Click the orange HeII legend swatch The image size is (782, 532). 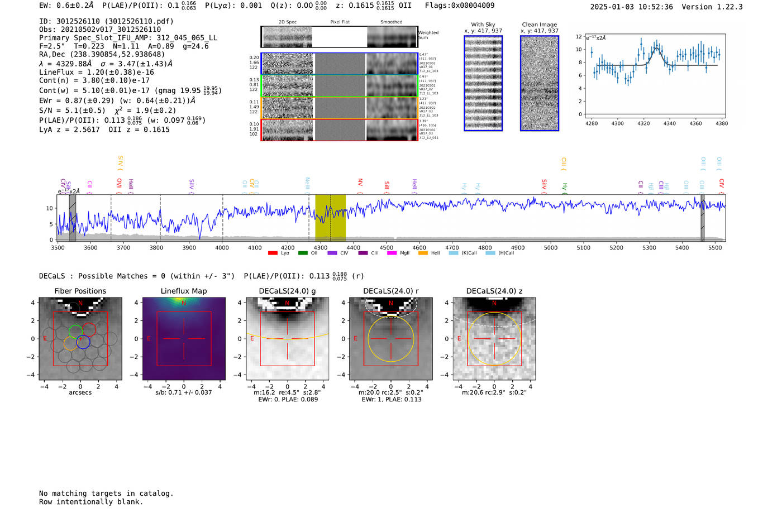click(x=423, y=253)
